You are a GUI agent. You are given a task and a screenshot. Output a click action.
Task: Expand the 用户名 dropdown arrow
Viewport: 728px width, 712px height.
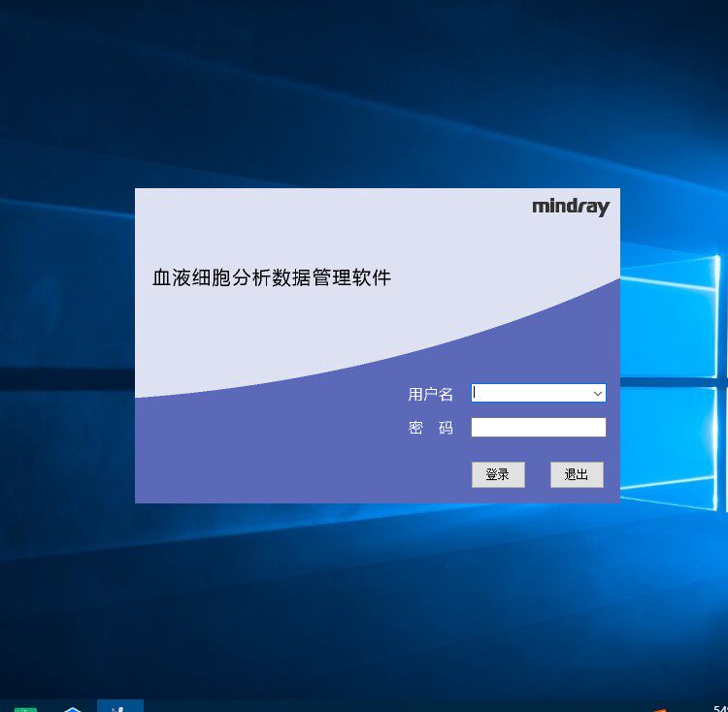click(x=598, y=393)
